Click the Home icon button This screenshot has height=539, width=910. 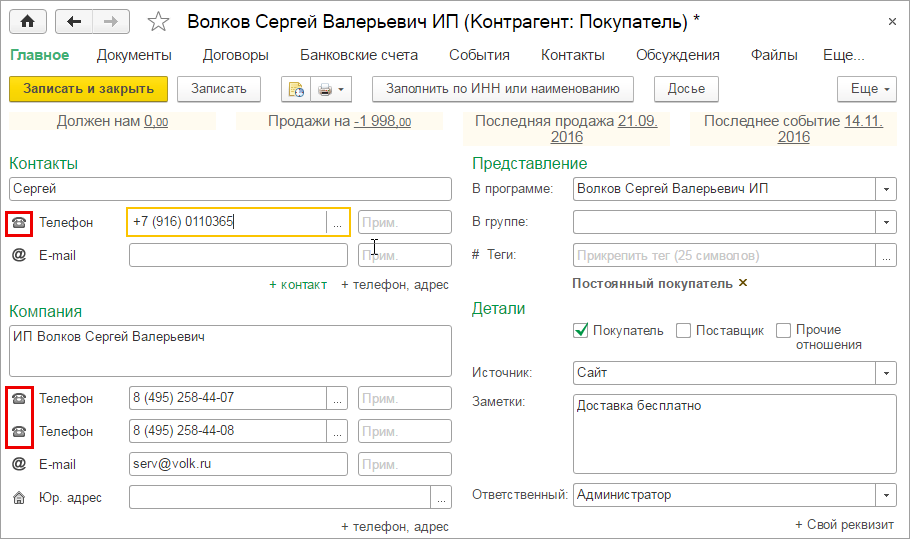tap(27, 21)
